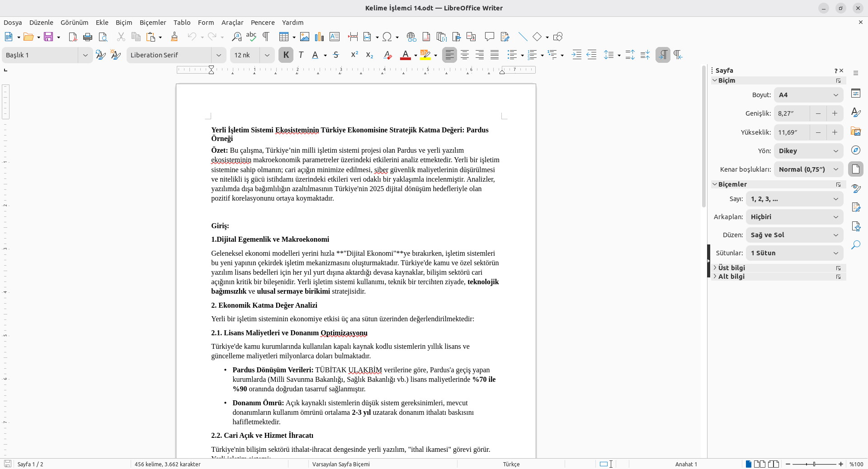The image size is (868, 469).
Task: Click the Insert Image icon
Action: (305, 37)
